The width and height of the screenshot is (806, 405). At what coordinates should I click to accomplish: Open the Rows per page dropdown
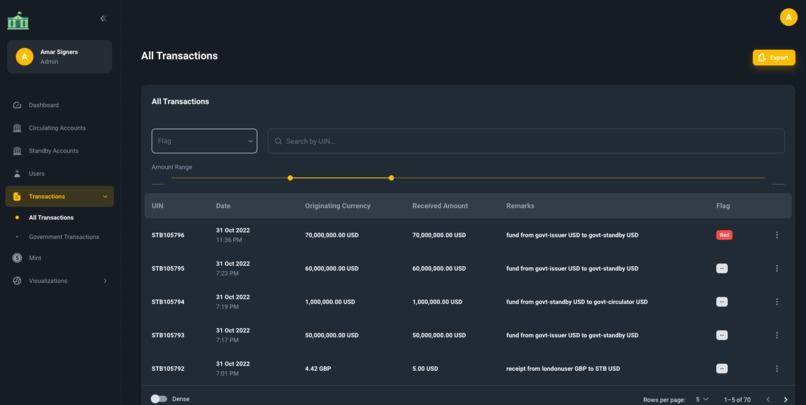coord(702,399)
